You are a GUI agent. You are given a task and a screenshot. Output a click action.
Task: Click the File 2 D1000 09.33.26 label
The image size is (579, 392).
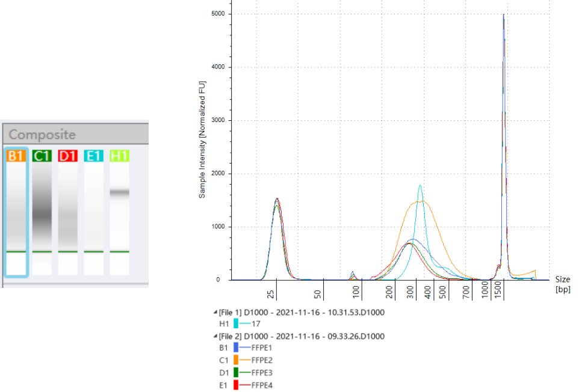point(302,336)
